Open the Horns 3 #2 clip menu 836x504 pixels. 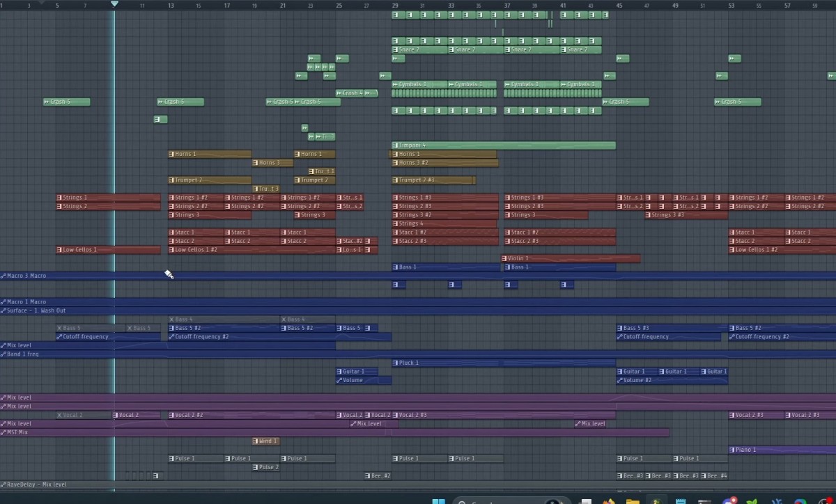click(396, 163)
